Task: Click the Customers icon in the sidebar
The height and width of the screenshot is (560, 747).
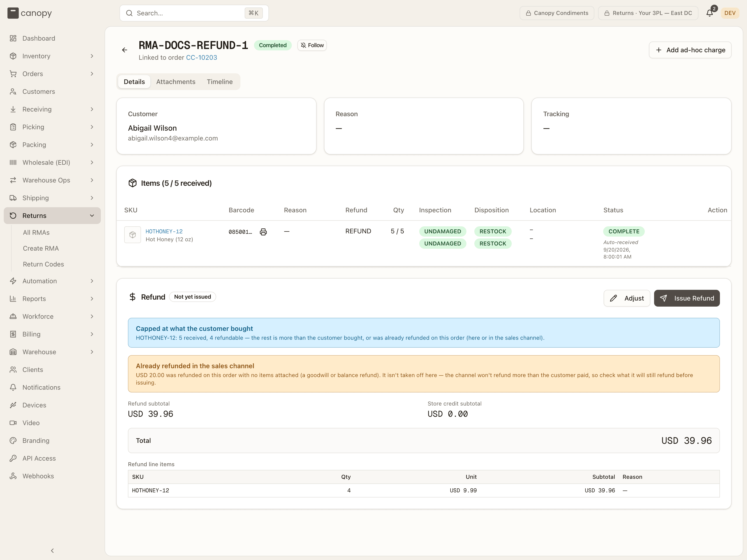Action: 13,91
